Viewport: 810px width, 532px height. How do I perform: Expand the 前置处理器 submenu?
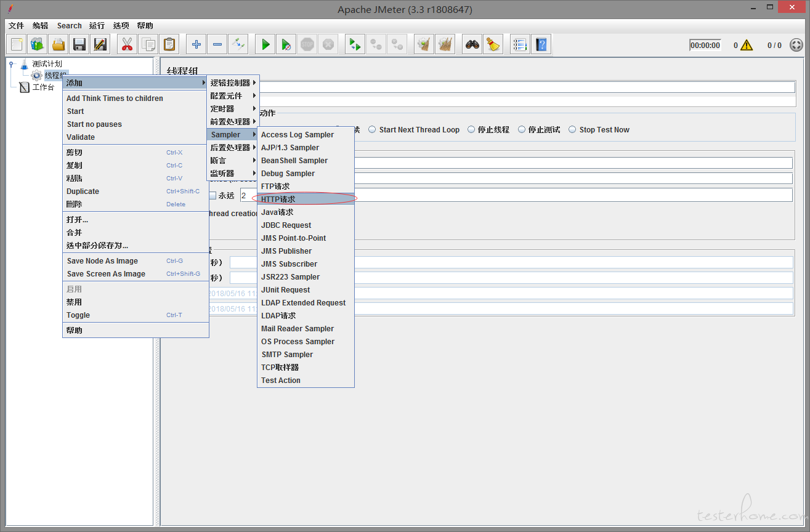[233, 122]
